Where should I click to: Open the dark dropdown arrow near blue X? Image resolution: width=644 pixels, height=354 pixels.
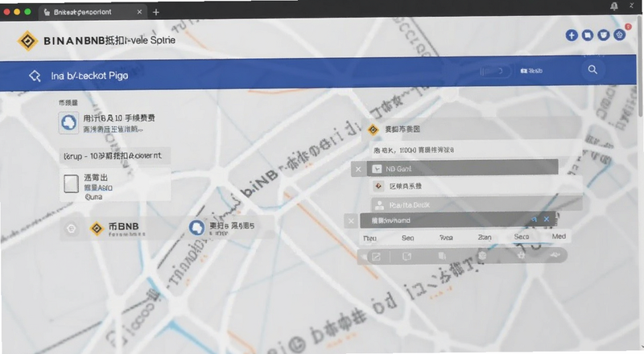[534, 220]
